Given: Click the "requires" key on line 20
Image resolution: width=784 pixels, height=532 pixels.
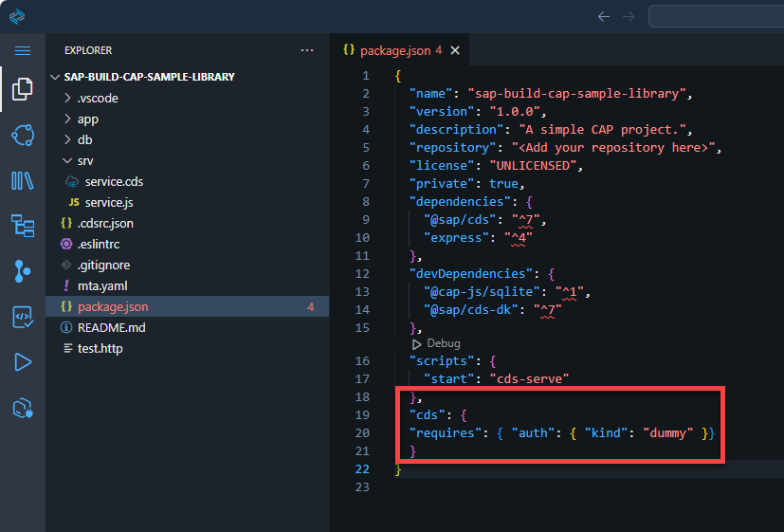Looking at the screenshot, I should (445, 433).
